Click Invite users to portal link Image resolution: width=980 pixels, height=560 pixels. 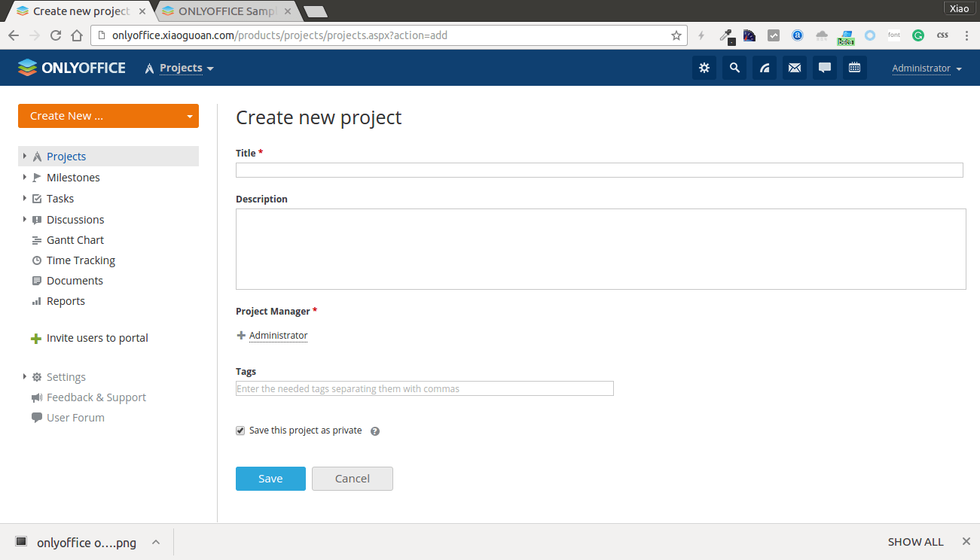[x=97, y=338]
